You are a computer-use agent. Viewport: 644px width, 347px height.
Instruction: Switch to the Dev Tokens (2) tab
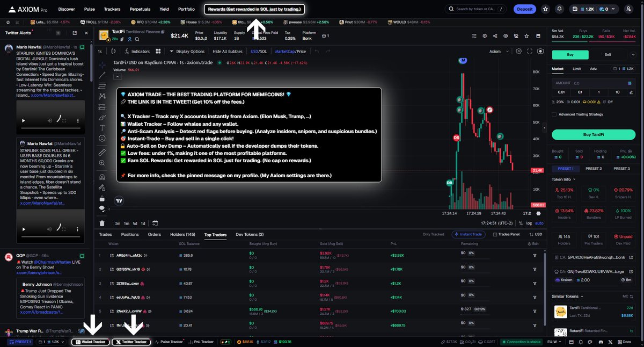tap(250, 234)
